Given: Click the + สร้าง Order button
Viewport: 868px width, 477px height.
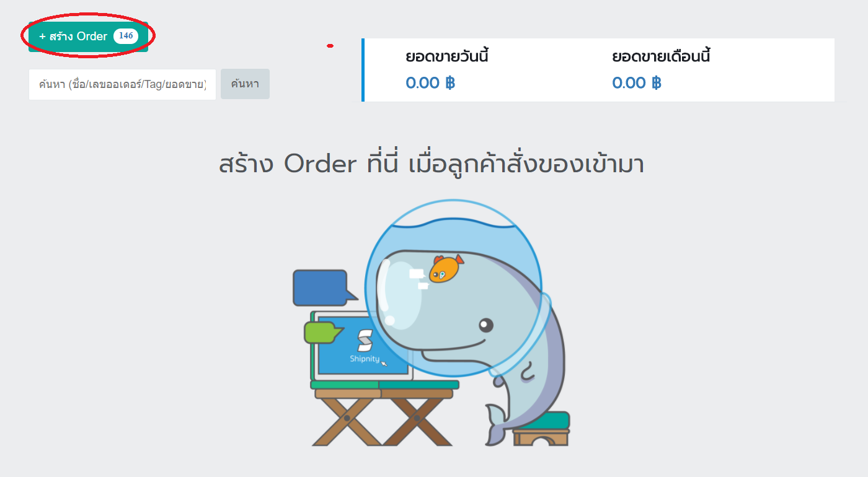Looking at the screenshot, I should tap(88, 37).
